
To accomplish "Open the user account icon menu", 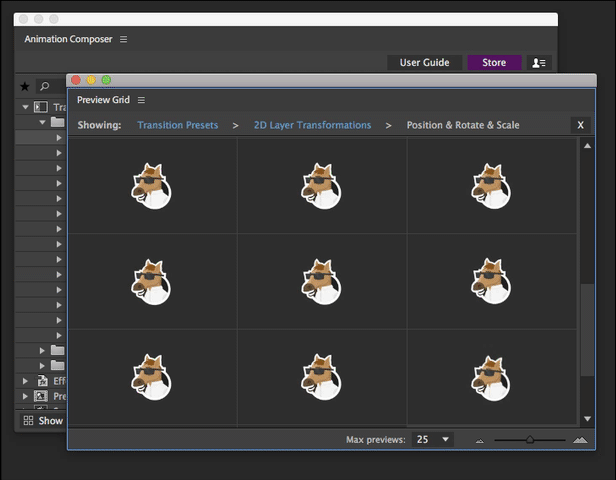I will 540,63.
